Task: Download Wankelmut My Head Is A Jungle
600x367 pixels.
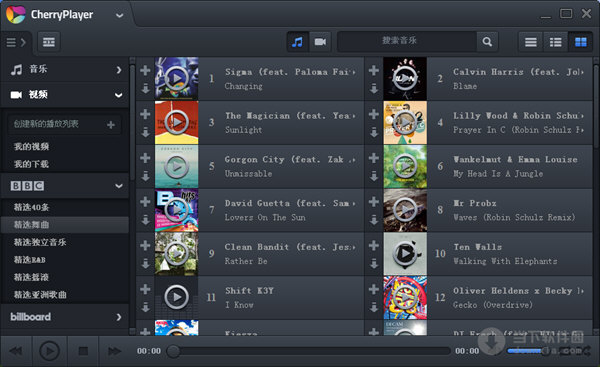Action: point(374,176)
